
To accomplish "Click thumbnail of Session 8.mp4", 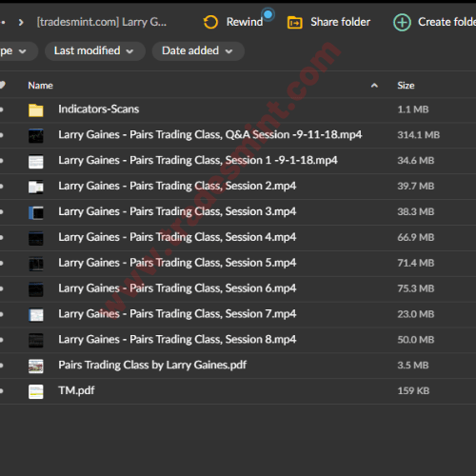I will (x=36, y=341).
